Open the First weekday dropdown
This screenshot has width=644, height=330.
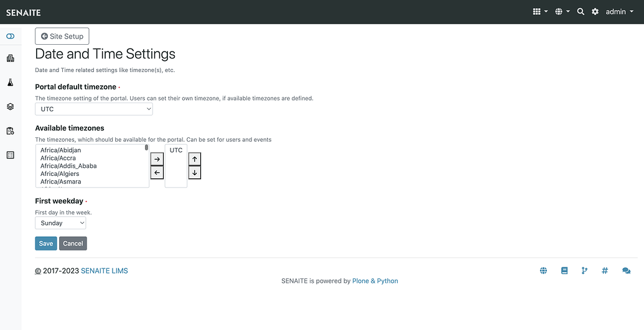coord(60,223)
